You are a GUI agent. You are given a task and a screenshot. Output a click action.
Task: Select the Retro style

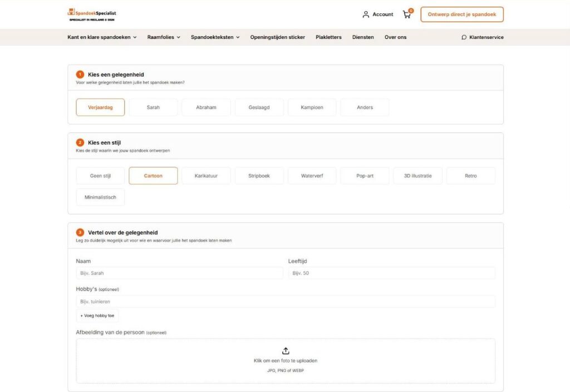[471, 175]
